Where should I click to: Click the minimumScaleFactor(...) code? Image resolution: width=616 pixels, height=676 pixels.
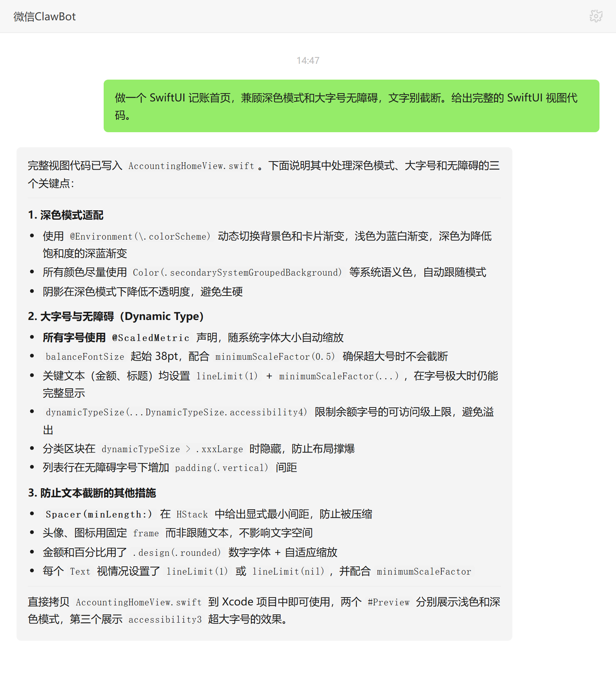tap(340, 376)
